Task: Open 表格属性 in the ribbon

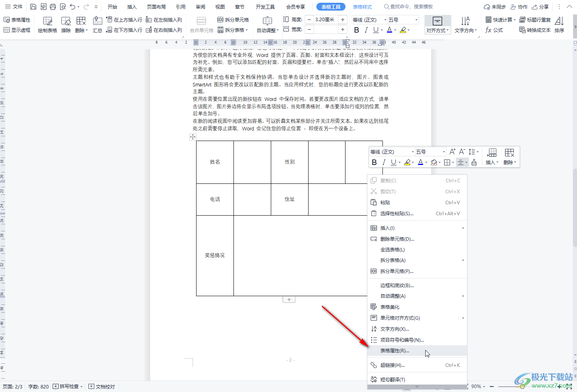Action: click(17, 20)
